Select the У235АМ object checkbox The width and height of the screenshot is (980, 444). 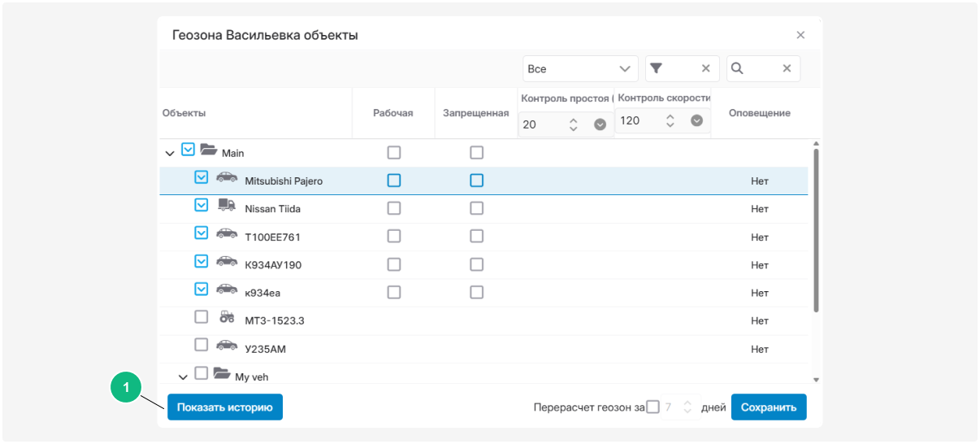point(202,346)
